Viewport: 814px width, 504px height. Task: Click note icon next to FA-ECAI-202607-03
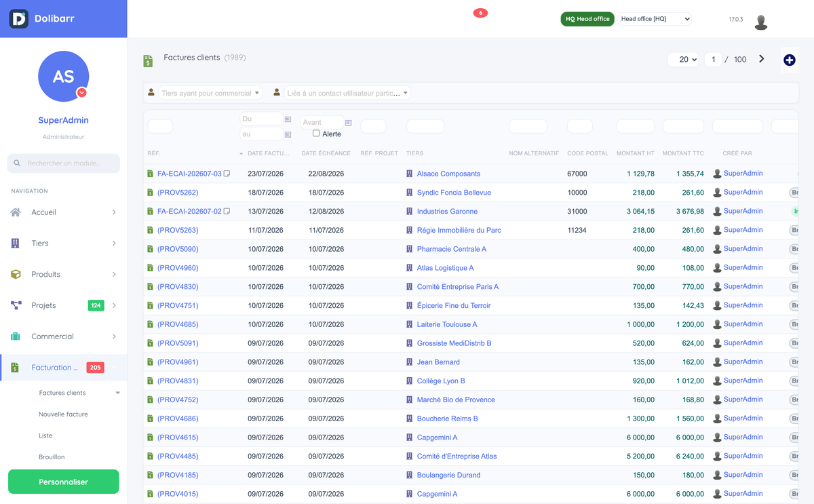227,174
